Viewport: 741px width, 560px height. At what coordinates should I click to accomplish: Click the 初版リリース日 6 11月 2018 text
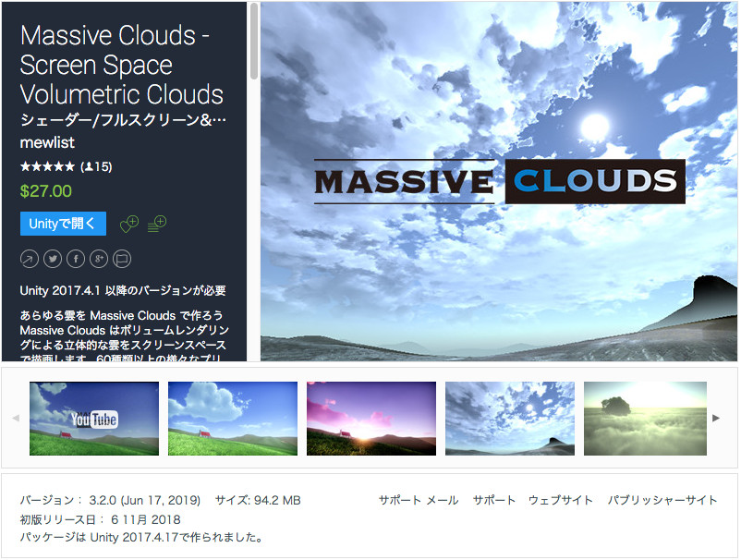click(100, 520)
